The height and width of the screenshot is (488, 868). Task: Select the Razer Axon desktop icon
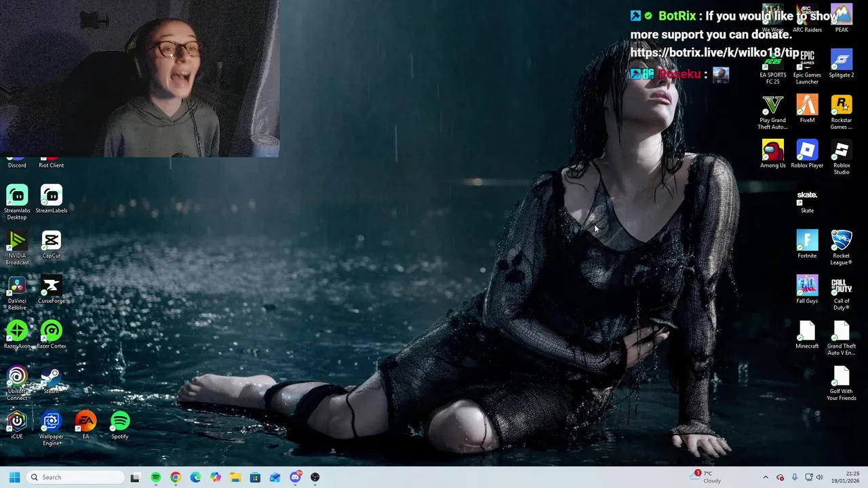[x=17, y=335]
